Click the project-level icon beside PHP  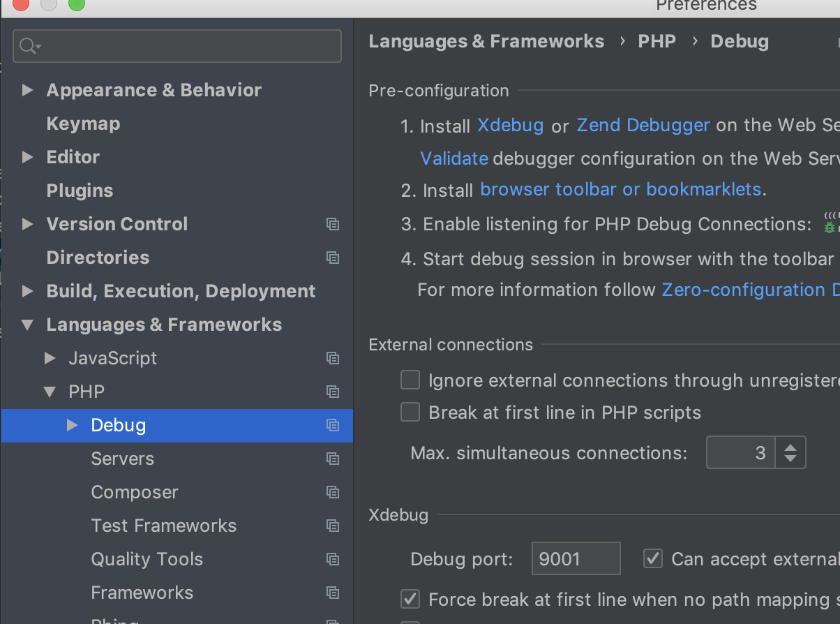point(333,392)
